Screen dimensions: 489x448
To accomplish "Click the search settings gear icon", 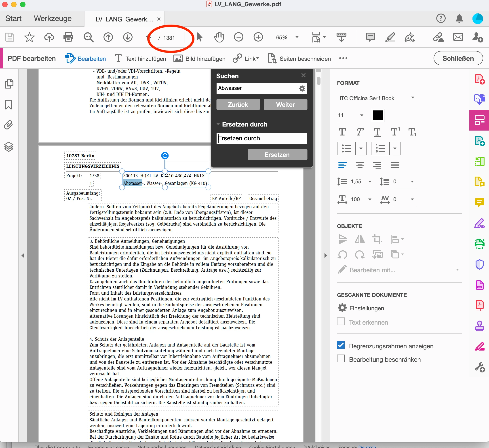I will point(302,89).
